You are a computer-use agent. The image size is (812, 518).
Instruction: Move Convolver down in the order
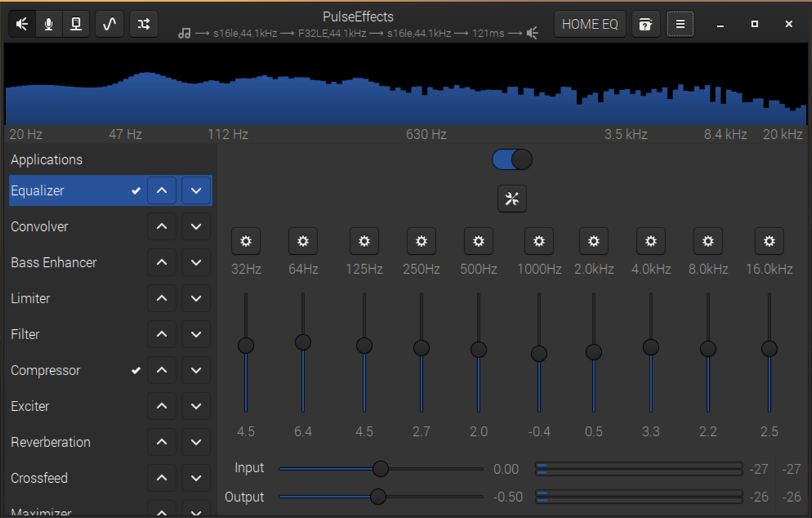coord(196,226)
